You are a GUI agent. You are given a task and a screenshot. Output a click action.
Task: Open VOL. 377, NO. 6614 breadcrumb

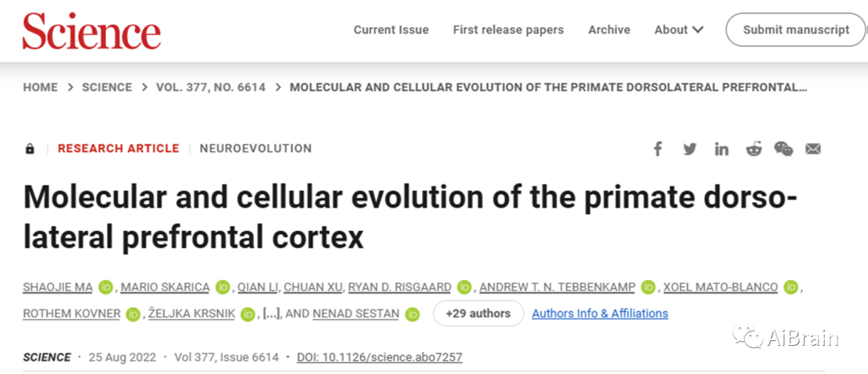(x=211, y=88)
